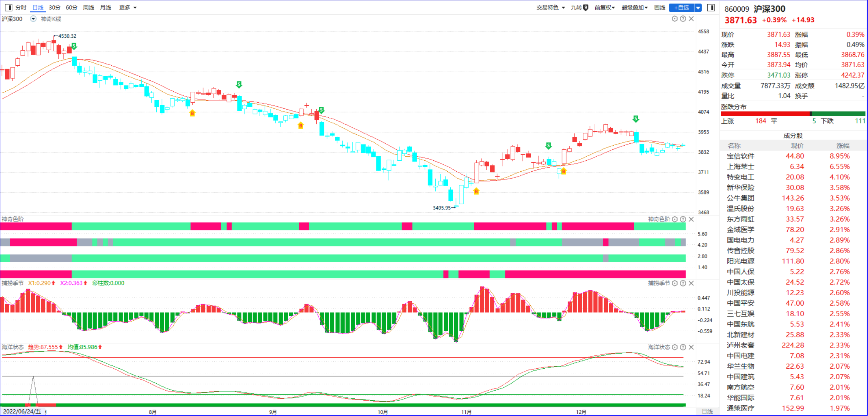Click the B buy marker near November low
The height and width of the screenshot is (416, 868).
coord(476,191)
